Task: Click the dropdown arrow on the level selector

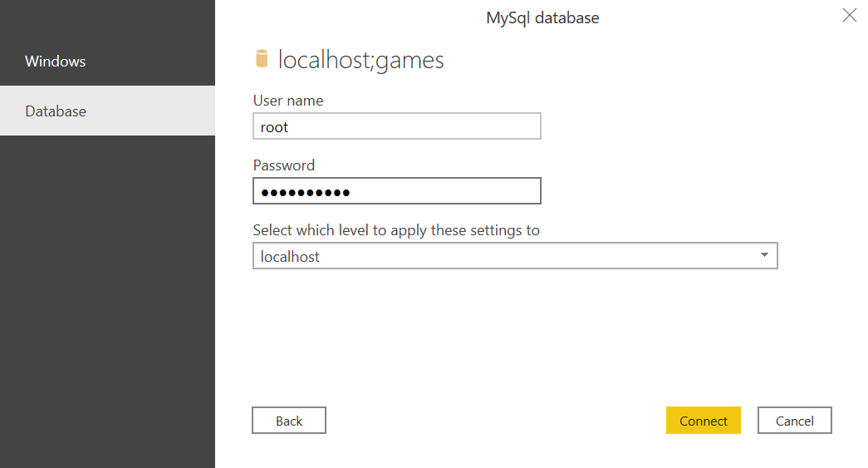Action: pyautogui.click(x=764, y=255)
